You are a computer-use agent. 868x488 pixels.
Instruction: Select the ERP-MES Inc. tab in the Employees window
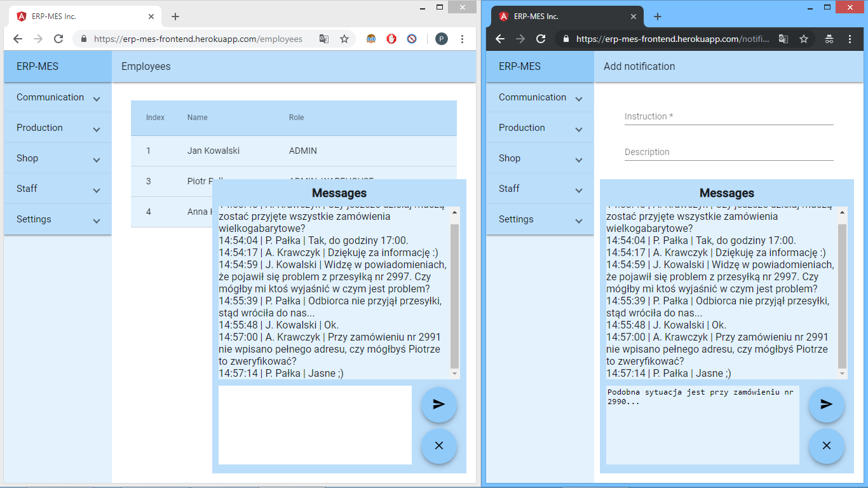pos(85,17)
